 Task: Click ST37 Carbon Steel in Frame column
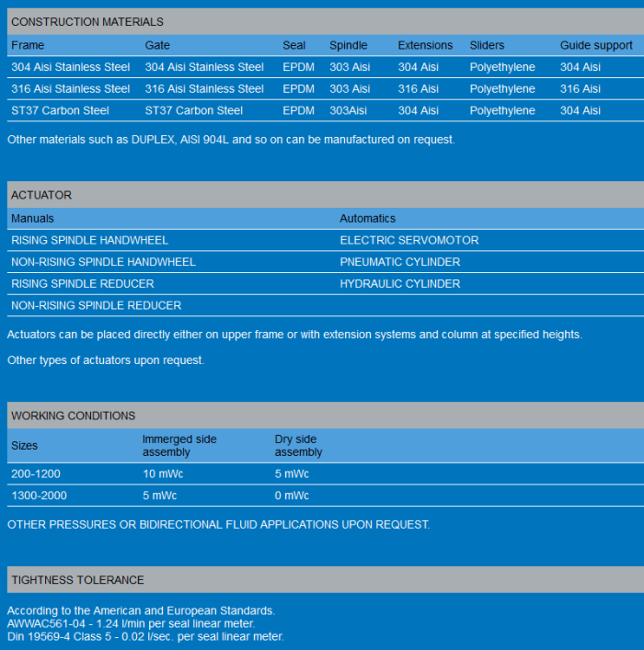60,110
